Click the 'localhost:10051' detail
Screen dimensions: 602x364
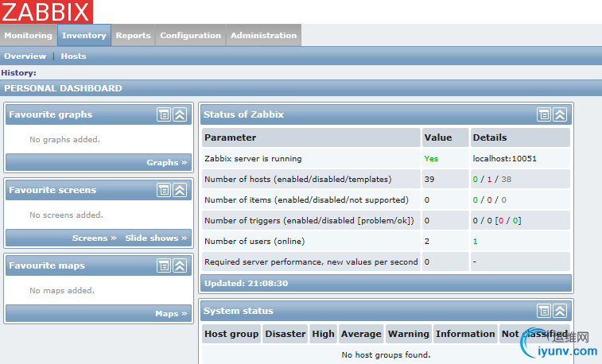tap(504, 159)
